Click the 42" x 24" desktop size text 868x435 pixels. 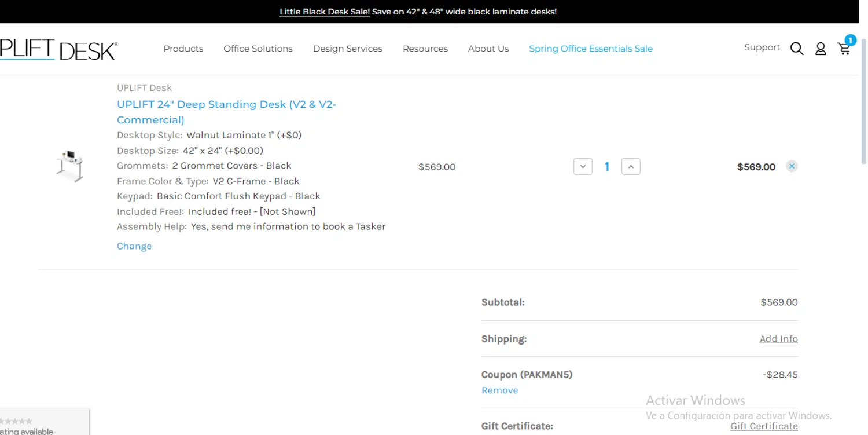click(x=223, y=151)
